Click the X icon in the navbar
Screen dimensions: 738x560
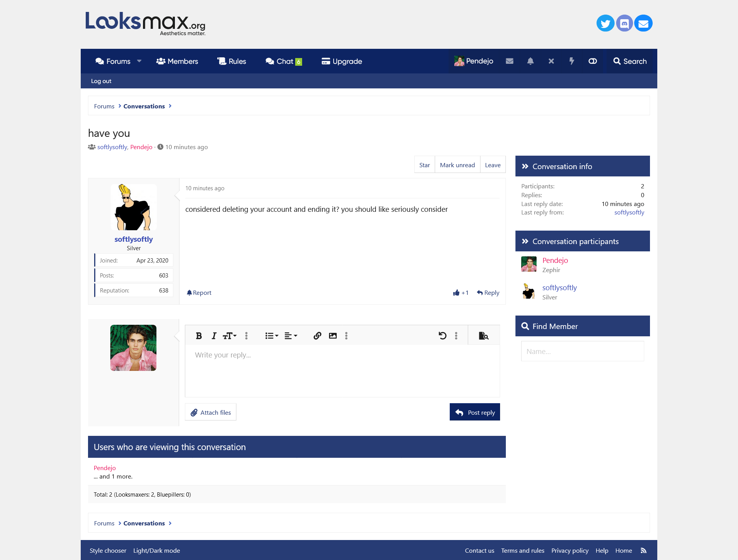551,61
